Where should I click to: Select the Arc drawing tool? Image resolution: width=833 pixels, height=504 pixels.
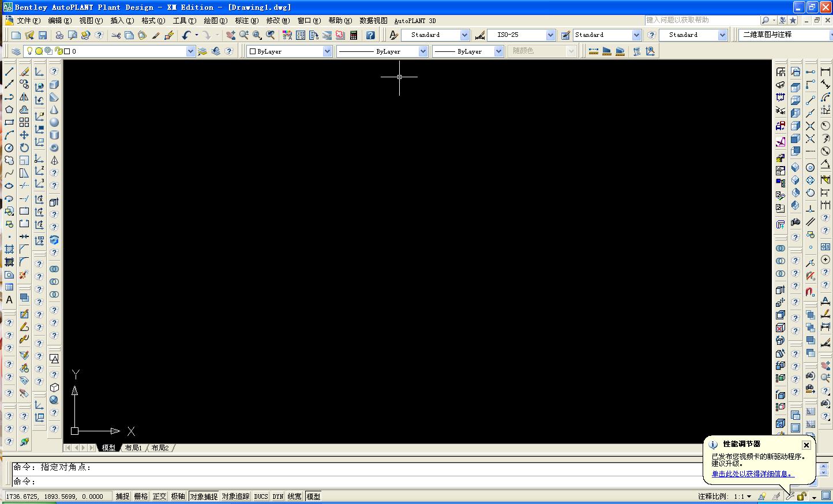9,135
